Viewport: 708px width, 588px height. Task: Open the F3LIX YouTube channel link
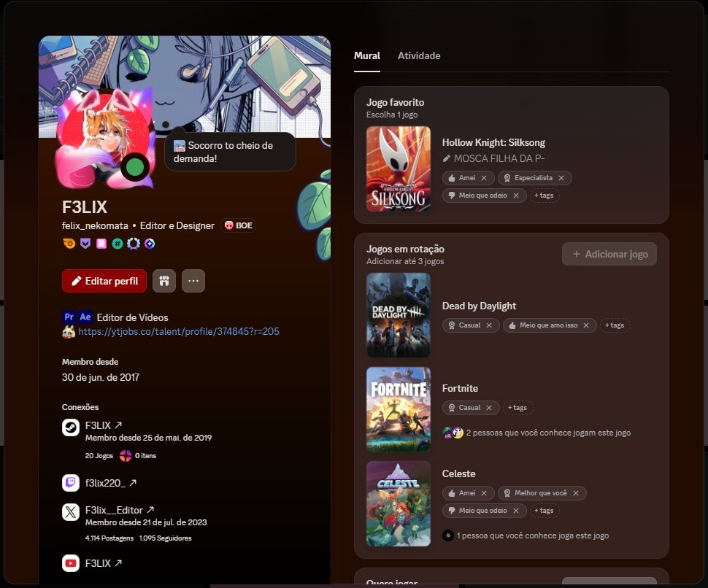click(x=98, y=563)
